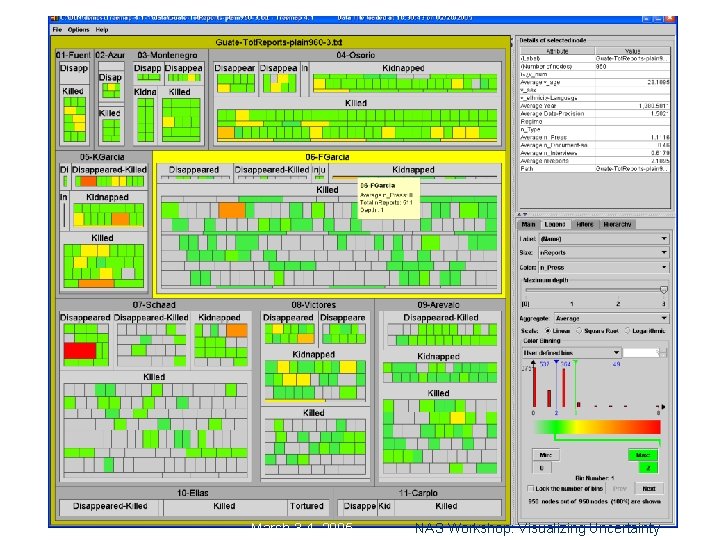Open the Size dropdown showing nReports
The height and width of the screenshot is (540, 720).
[603, 253]
